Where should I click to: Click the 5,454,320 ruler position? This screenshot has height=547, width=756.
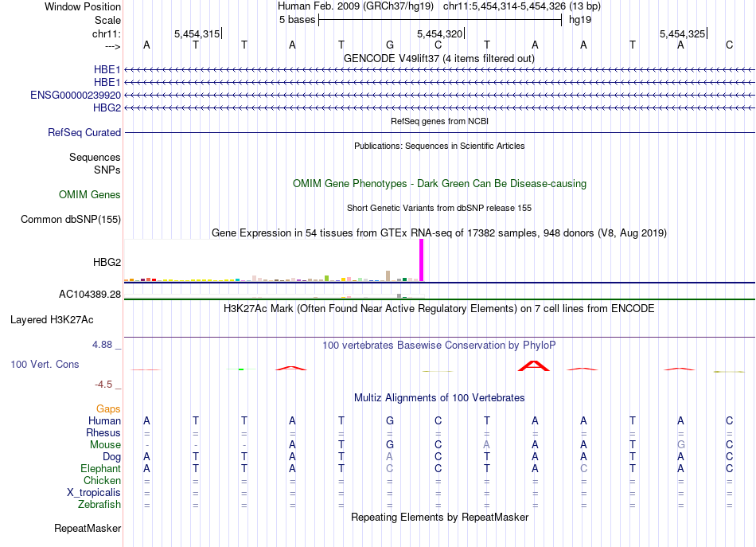coord(440,33)
